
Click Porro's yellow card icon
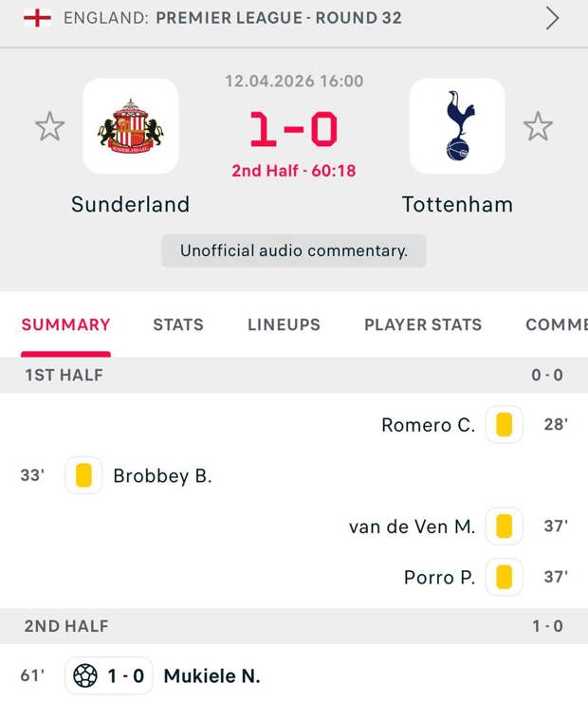504,576
